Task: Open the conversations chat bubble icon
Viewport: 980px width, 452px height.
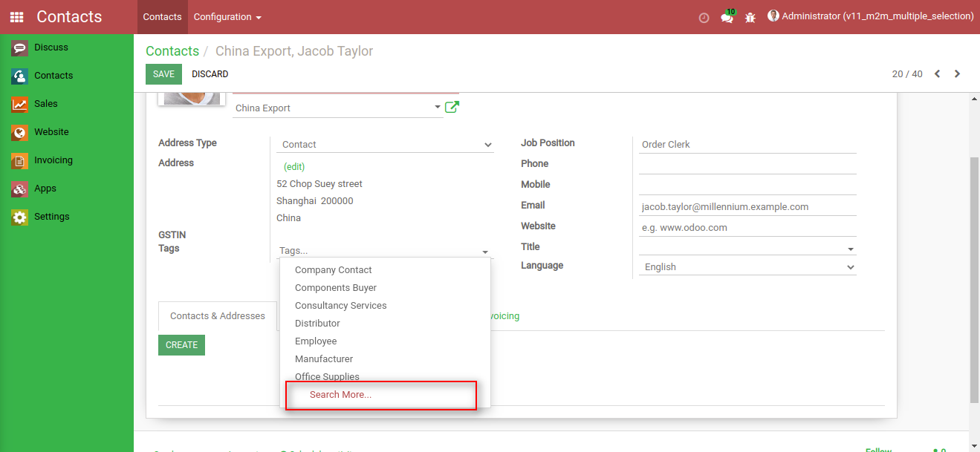Action: click(727, 17)
